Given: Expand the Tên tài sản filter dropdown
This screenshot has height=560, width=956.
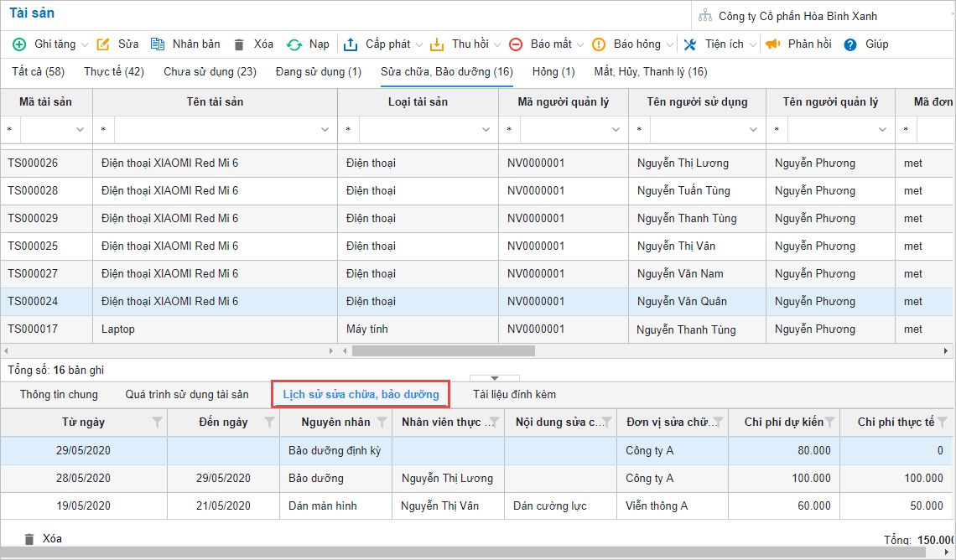Looking at the screenshot, I should (325, 130).
